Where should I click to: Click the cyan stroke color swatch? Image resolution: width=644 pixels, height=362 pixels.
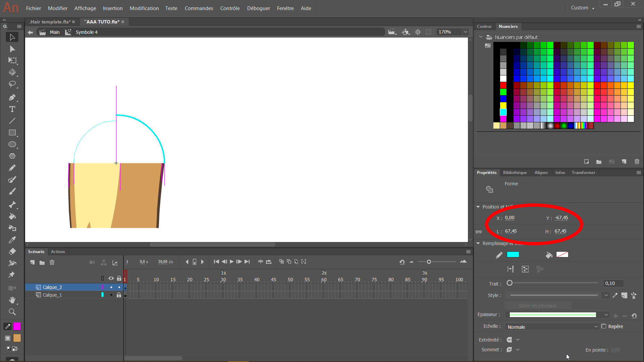[513, 255]
